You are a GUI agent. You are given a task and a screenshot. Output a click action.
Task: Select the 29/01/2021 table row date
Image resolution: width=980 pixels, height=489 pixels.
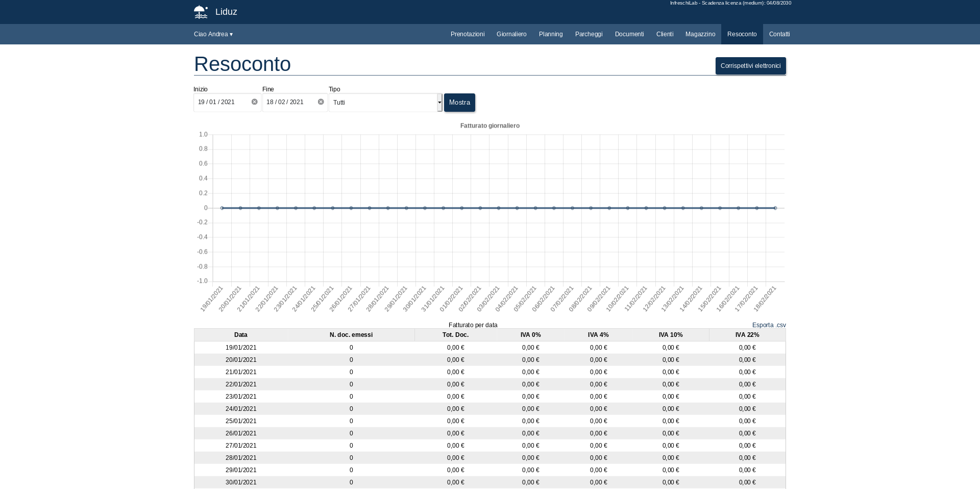(241, 470)
